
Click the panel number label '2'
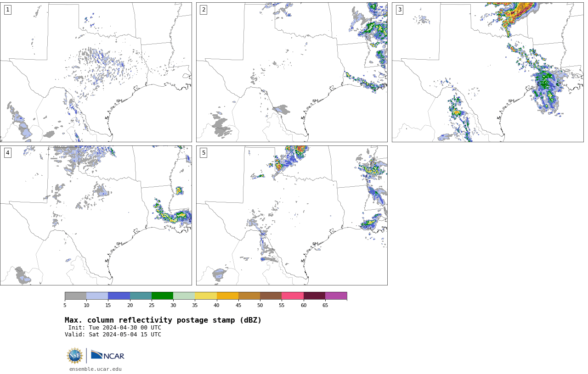[204, 10]
